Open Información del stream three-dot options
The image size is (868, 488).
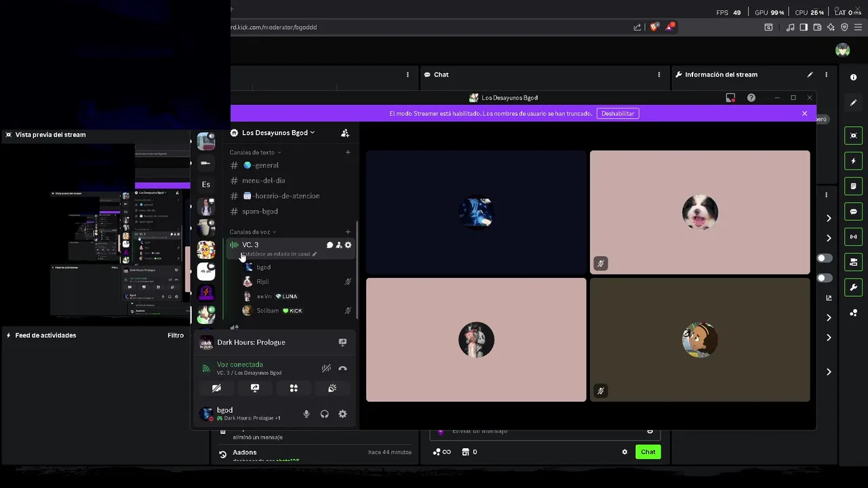point(826,75)
